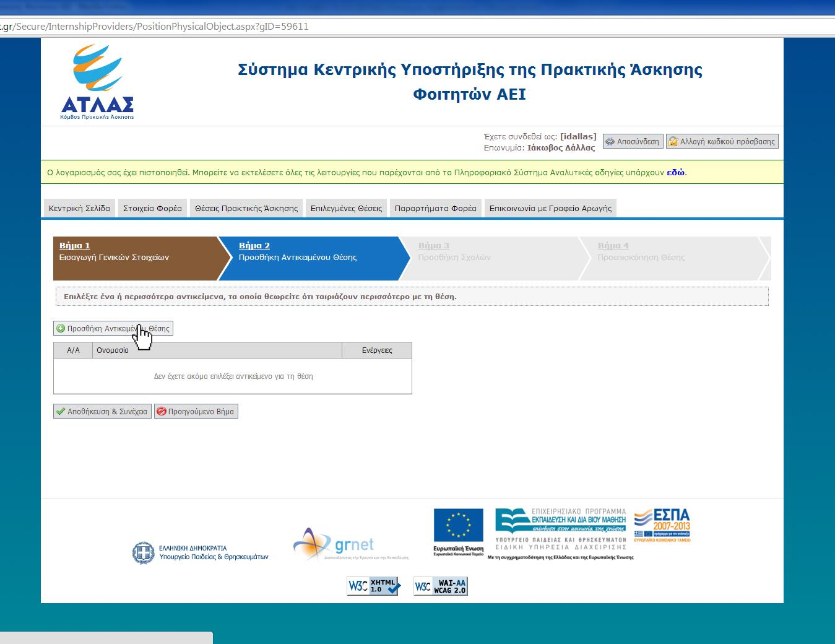Click the Greek Ministry of Education emblem
The image size is (835, 644).
143,552
